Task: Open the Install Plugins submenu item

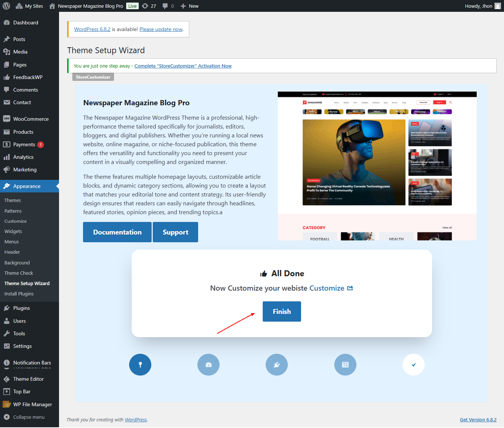Action: [19, 294]
